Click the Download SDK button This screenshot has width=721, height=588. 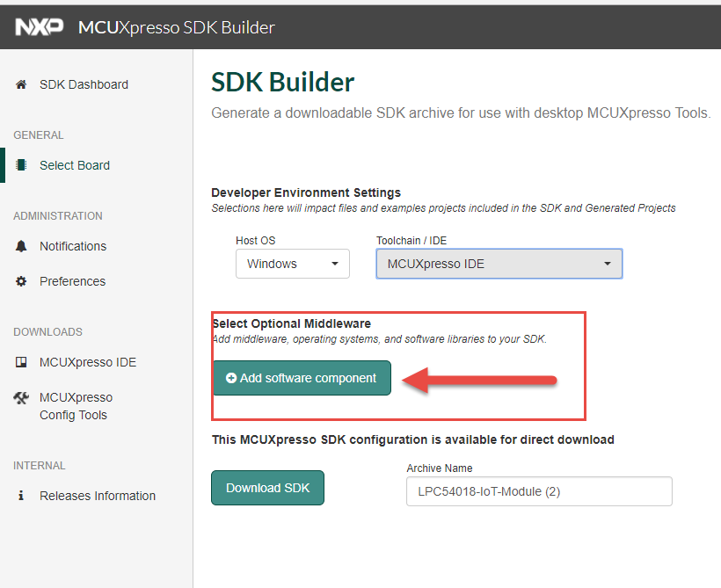267,488
